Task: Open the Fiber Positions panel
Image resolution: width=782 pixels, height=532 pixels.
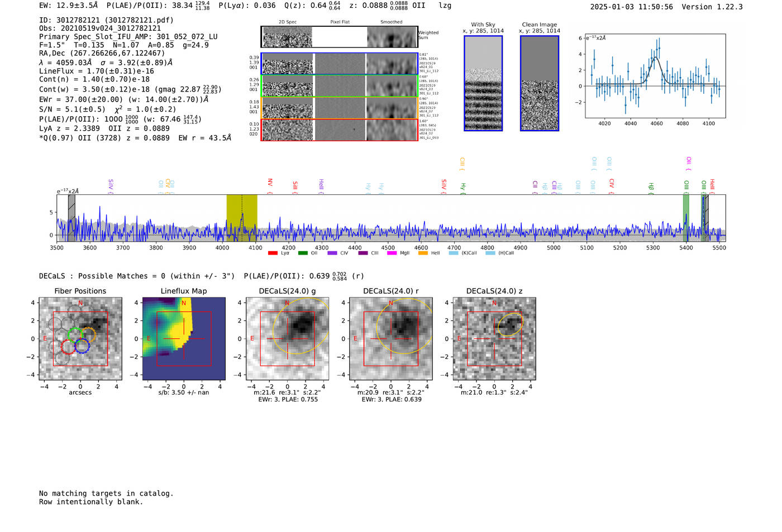Action: tap(80, 339)
